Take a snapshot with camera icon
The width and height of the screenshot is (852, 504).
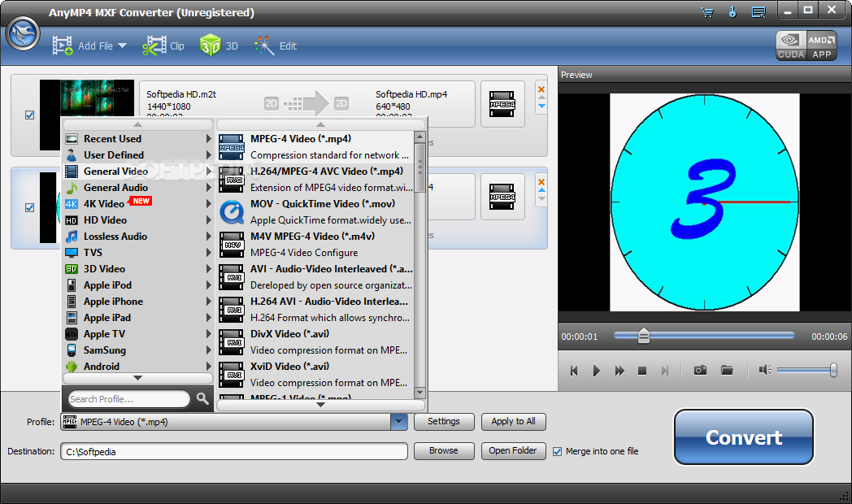click(x=700, y=371)
